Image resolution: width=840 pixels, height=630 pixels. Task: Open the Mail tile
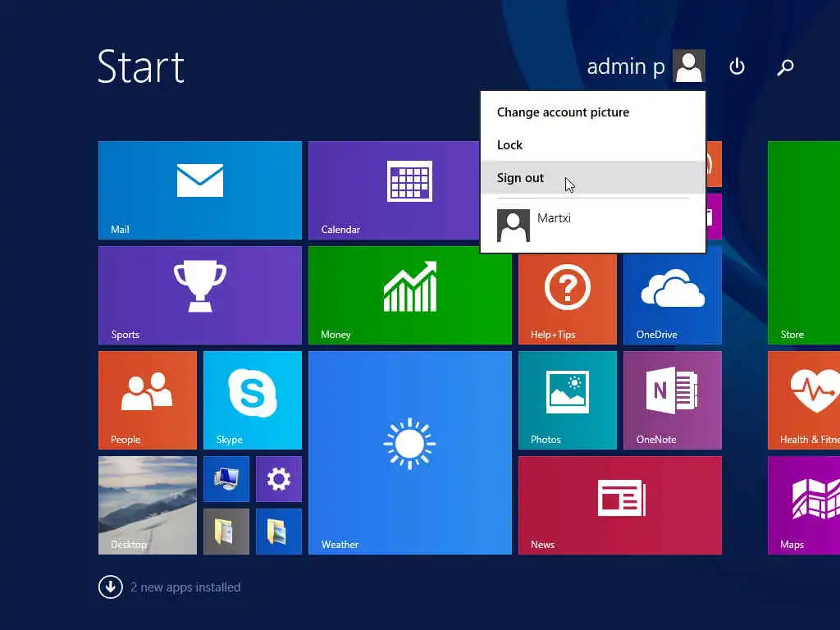tap(200, 190)
